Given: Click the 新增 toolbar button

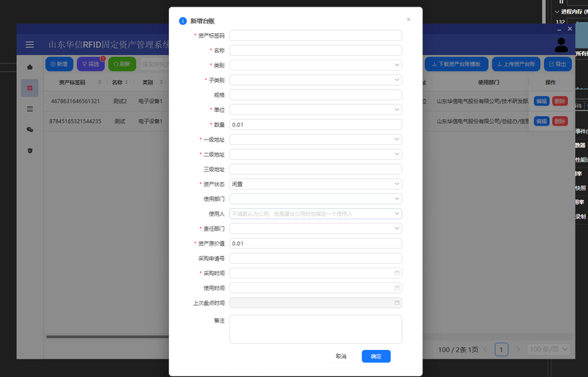Looking at the screenshot, I should 60,64.
